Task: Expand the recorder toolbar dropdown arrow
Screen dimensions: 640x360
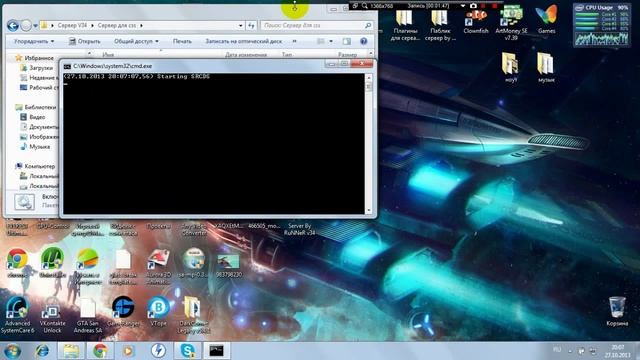Action: [x=463, y=6]
